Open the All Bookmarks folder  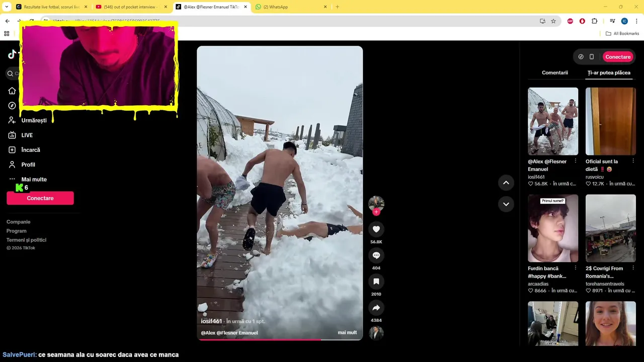(x=622, y=34)
